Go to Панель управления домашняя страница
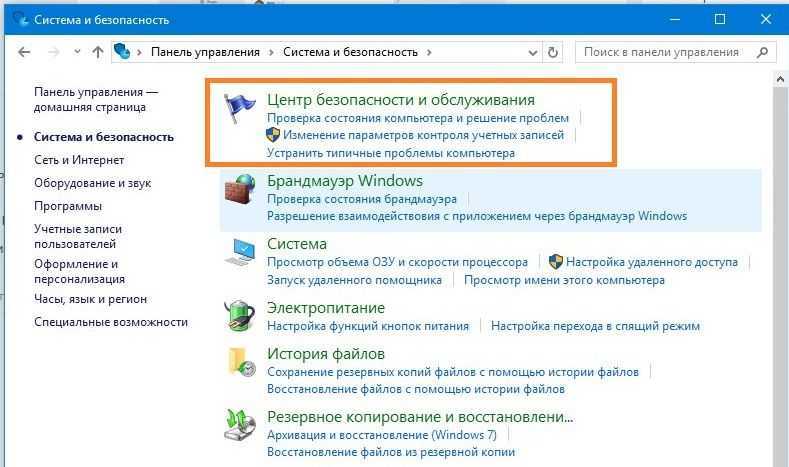 (96, 99)
